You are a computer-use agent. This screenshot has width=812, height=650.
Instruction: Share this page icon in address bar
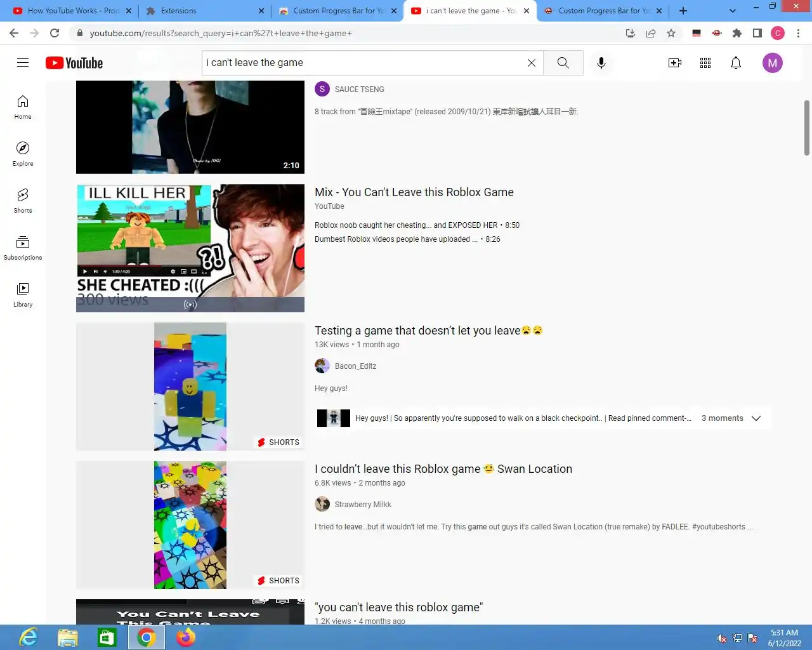(x=651, y=33)
